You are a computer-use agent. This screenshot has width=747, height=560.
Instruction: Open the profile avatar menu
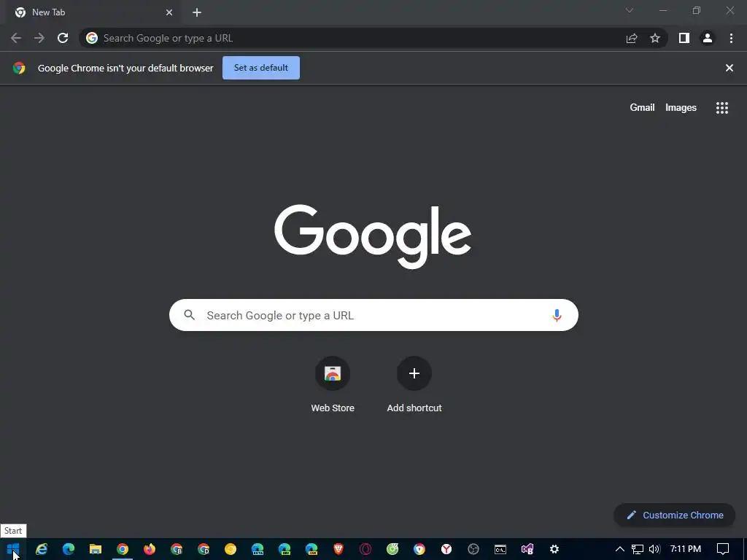[x=708, y=38]
